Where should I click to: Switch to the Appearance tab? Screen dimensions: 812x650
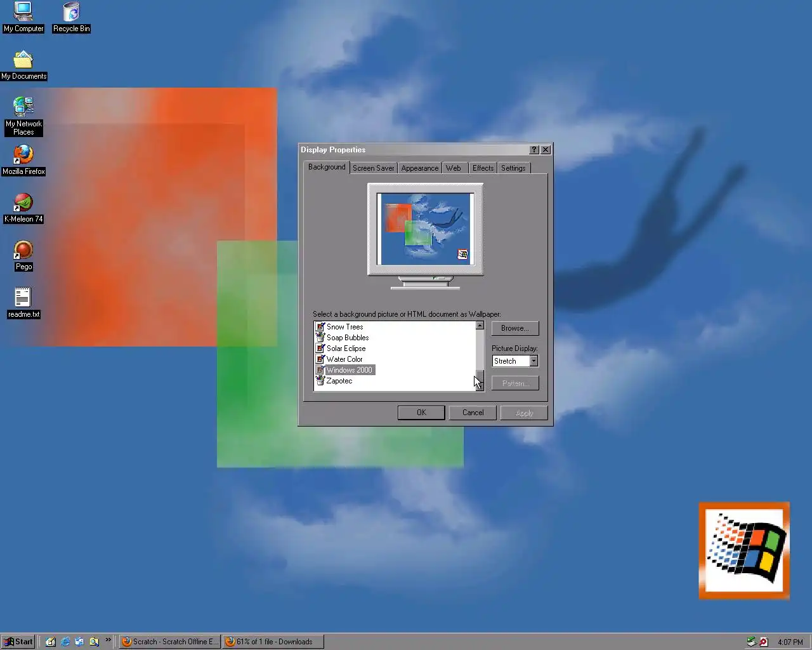419,168
